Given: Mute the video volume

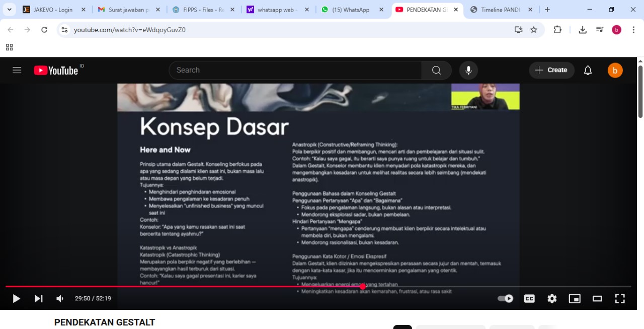Looking at the screenshot, I should (60, 299).
